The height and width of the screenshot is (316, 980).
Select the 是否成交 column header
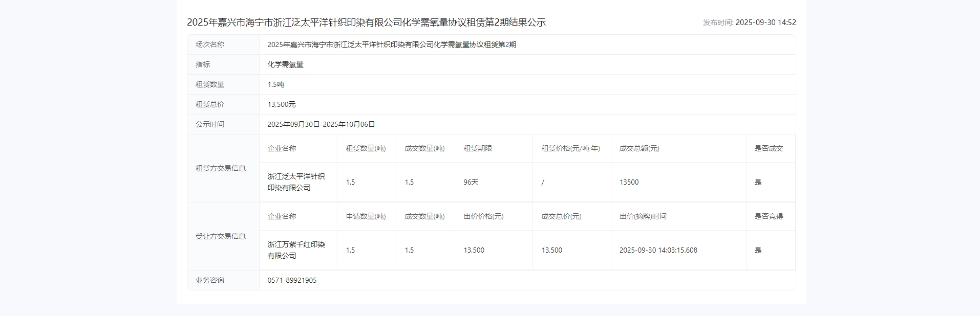click(x=768, y=148)
